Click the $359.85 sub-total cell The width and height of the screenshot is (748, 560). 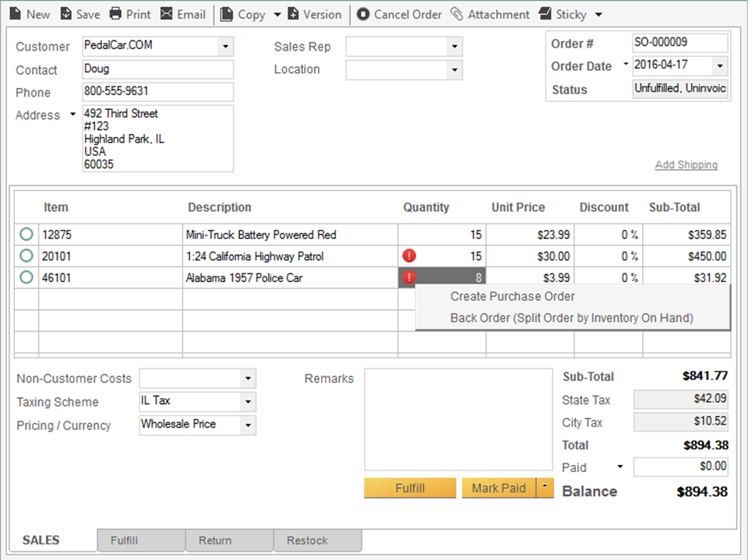[x=686, y=234]
